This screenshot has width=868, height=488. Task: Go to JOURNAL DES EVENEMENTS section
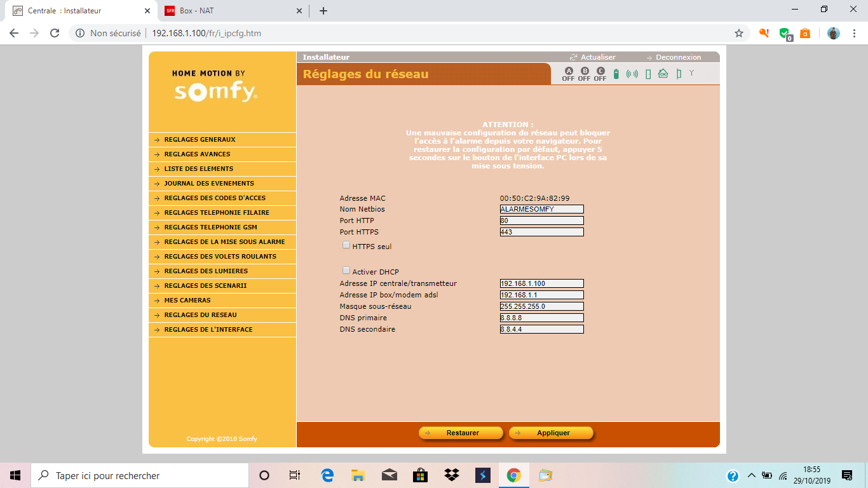click(208, 184)
